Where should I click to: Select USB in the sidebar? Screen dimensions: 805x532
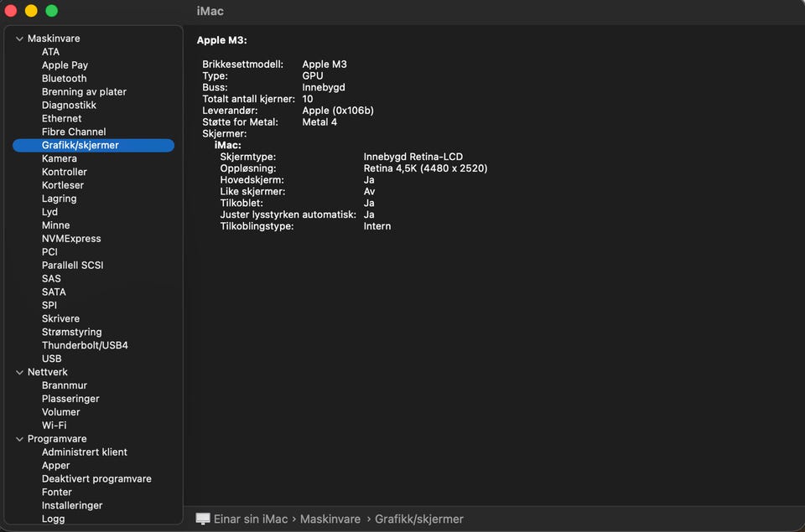(x=51, y=359)
